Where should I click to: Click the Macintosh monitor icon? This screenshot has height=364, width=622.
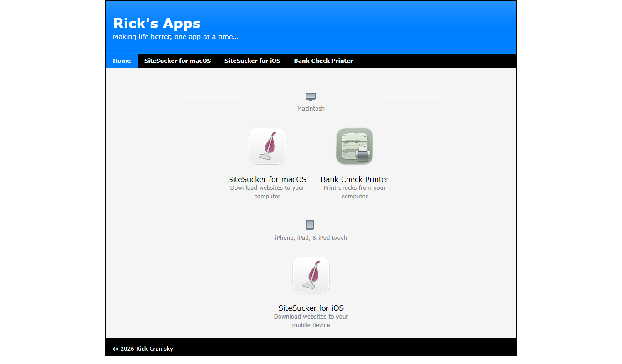click(x=311, y=96)
